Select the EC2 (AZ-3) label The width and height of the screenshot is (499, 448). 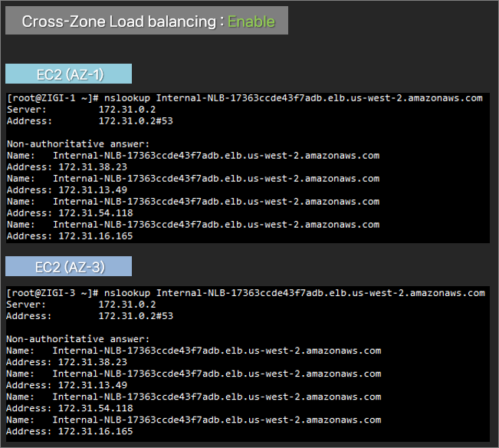tap(68, 266)
